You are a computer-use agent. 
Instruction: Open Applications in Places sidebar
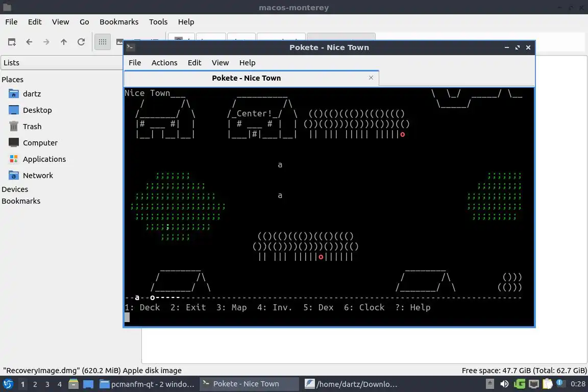point(37,159)
